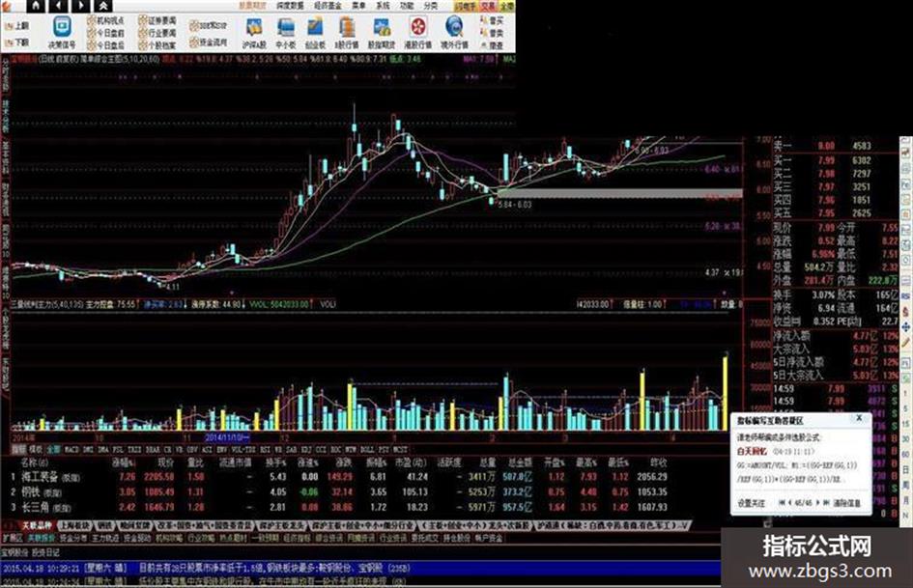Click 下翻 page-down toolbar item
913x588 pixels.
pyautogui.click(x=16, y=42)
